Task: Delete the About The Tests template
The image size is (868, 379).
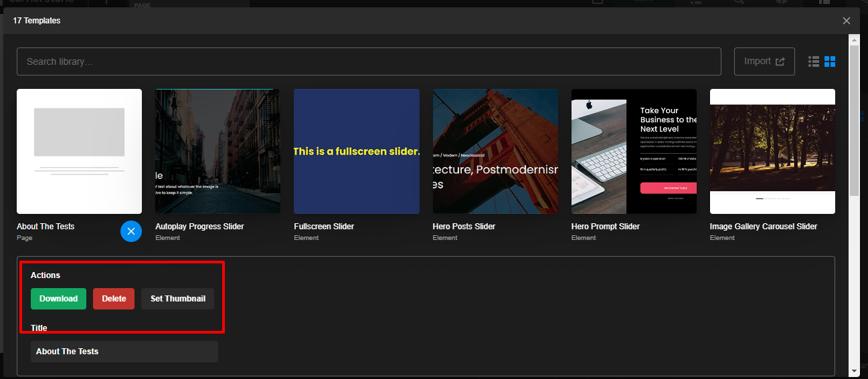Action: click(114, 299)
